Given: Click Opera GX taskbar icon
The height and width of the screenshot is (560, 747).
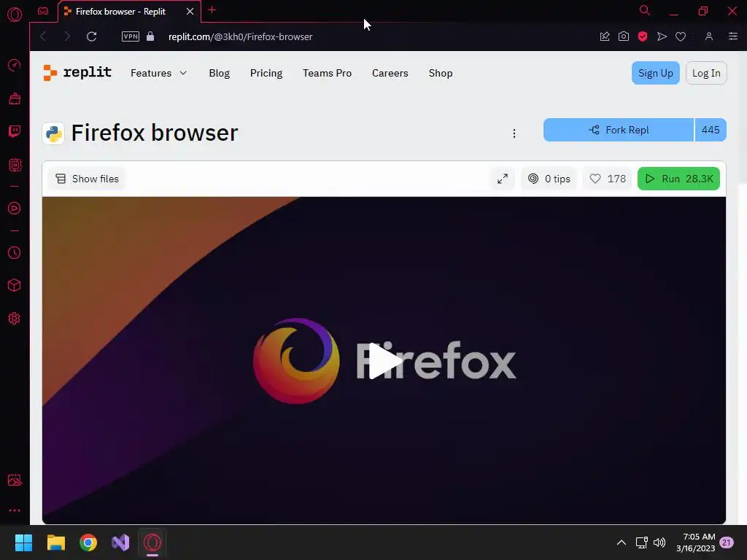Looking at the screenshot, I should (152, 542).
